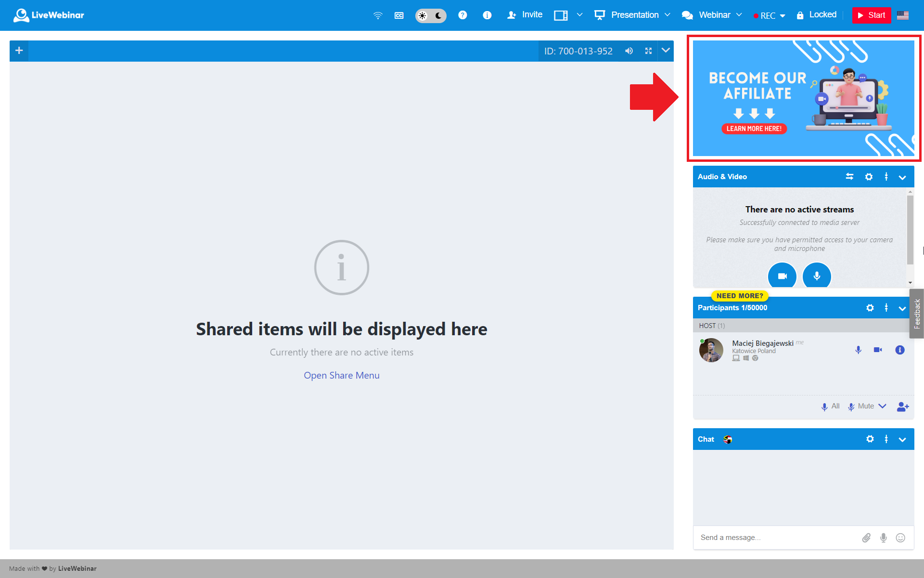Click the Invite menu item

pyautogui.click(x=525, y=15)
